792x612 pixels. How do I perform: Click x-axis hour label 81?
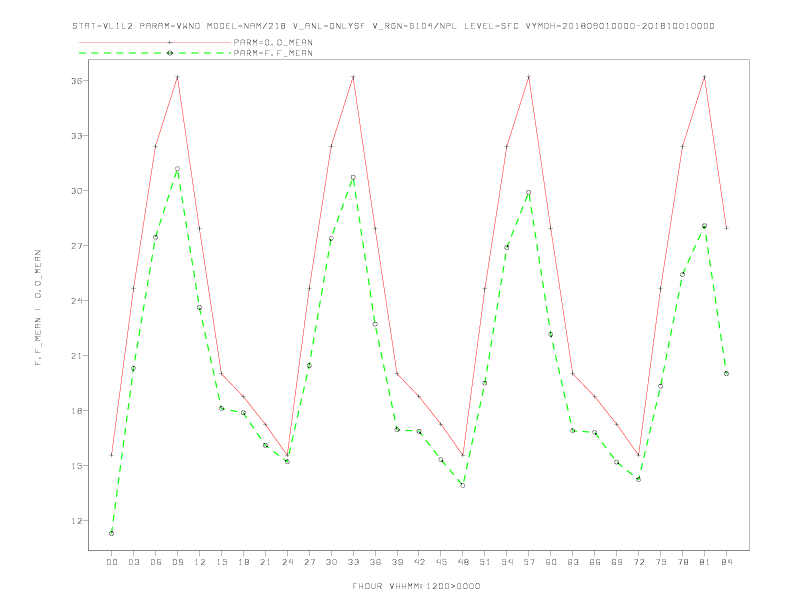pyautogui.click(x=705, y=562)
